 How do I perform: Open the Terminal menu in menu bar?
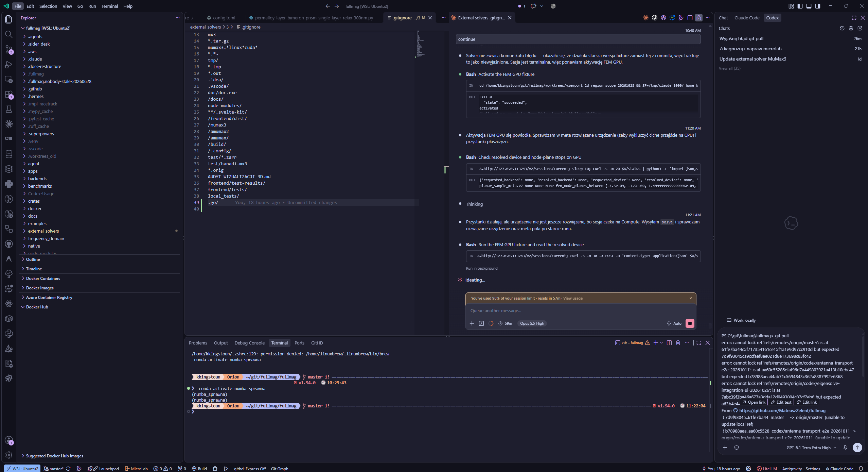pos(109,6)
